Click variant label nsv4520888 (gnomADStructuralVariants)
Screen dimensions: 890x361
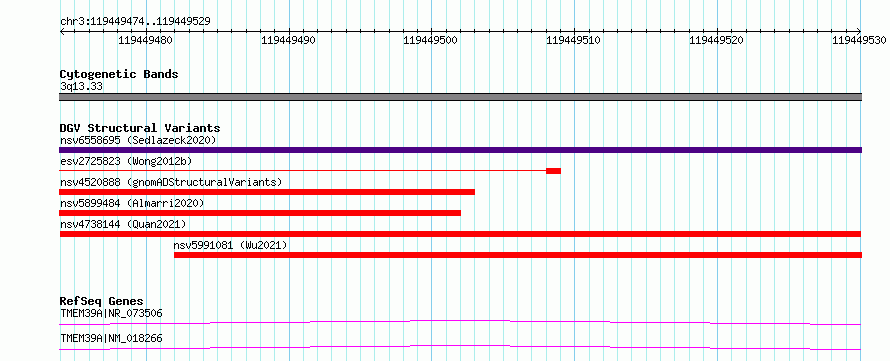pos(171,182)
